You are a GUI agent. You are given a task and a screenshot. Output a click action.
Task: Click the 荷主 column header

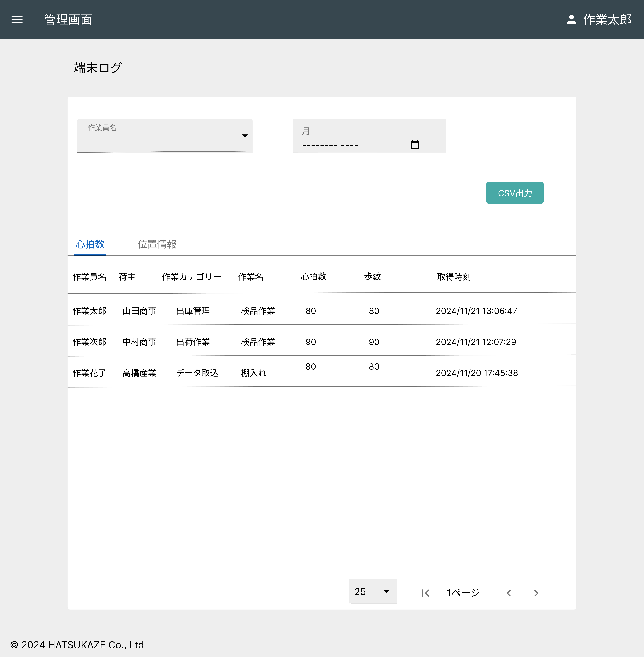coord(127,277)
